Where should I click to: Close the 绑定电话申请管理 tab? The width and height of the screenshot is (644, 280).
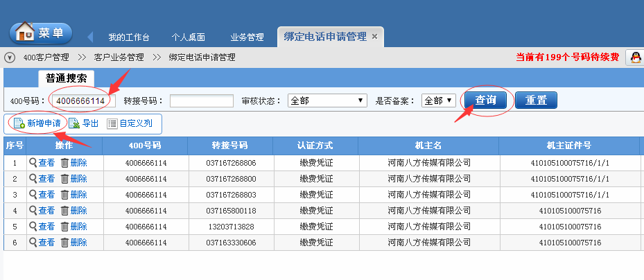pyautogui.click(x=375, y=37)
